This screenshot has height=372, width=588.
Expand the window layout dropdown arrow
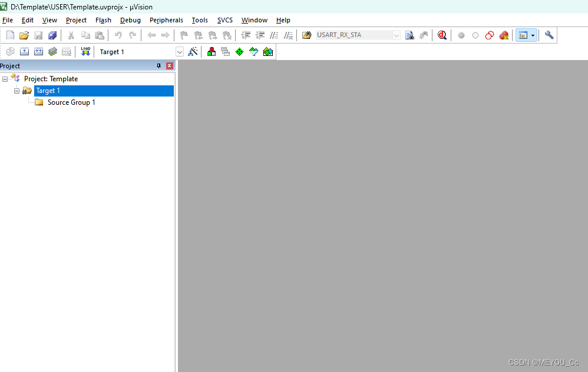[x=533, y=35]
